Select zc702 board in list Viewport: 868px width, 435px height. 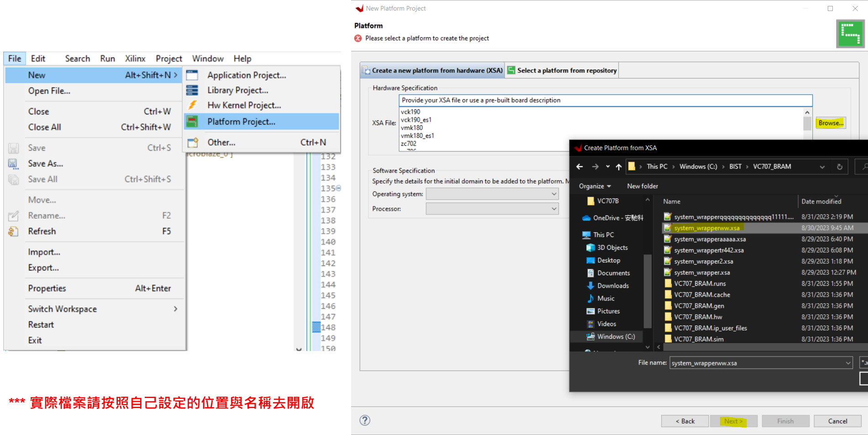pyautogui.click(x=409, y=144)
